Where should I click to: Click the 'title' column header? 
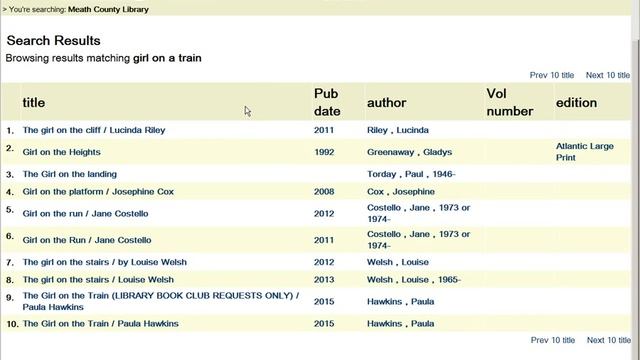[x=34, y=103]
